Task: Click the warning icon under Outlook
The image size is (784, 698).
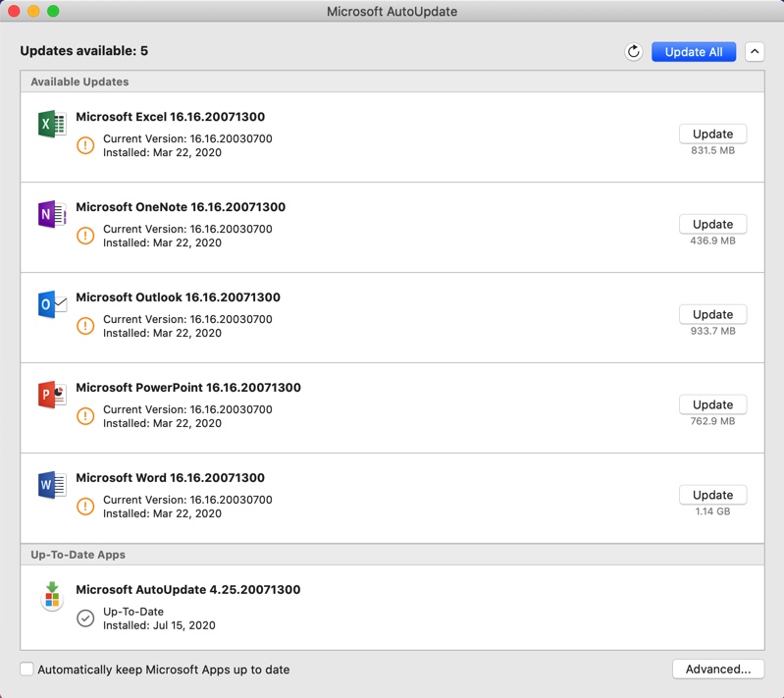Action: pyautogui.click(x=85, y=326)
